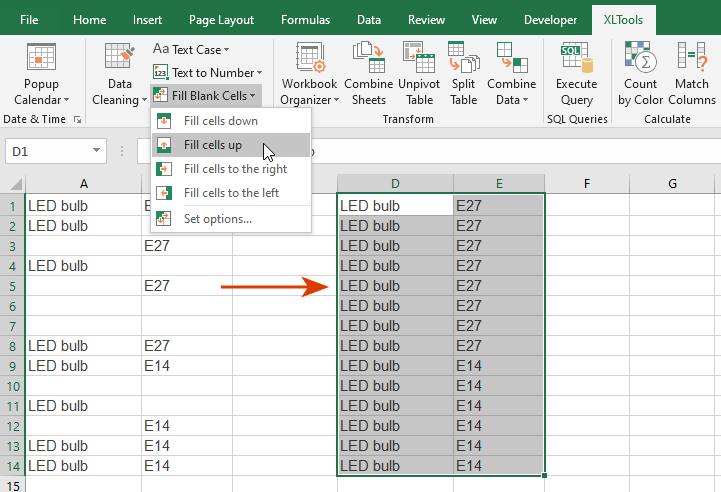Expand the Popup Calendar dropdown arrow

coord(67,100)
